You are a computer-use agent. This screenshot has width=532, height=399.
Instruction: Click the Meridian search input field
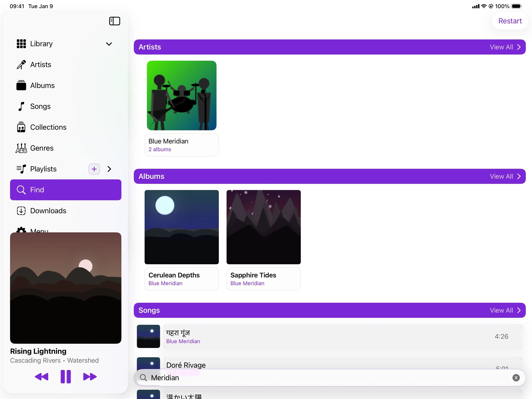point(313,378)
